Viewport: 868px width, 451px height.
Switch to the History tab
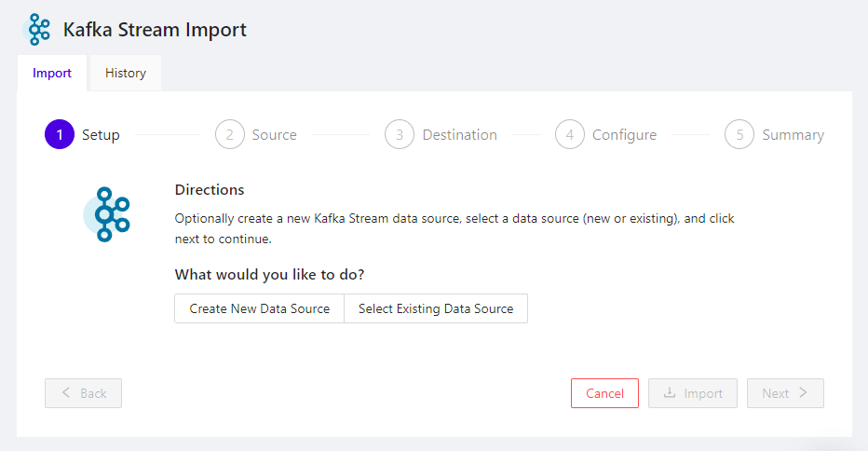pos(125,73)
